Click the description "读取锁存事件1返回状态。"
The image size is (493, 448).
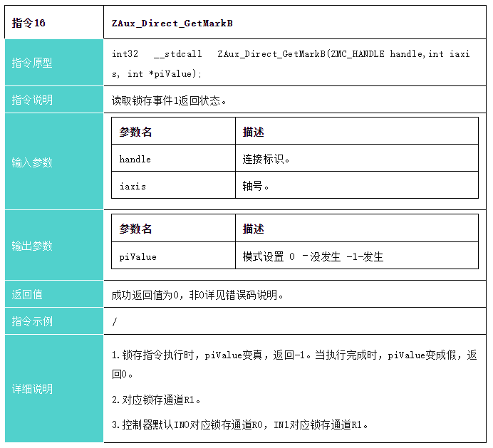click(x=169, y=100)
